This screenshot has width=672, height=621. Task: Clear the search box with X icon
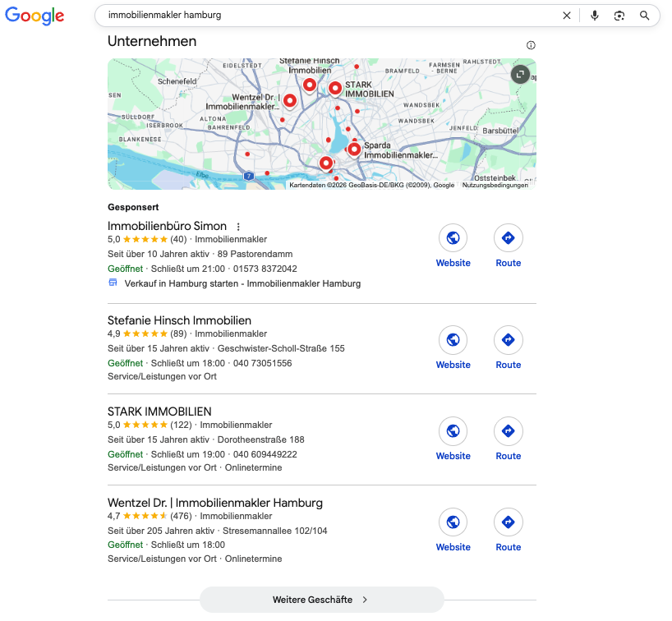pyautogui.click(x=567, y=16)
